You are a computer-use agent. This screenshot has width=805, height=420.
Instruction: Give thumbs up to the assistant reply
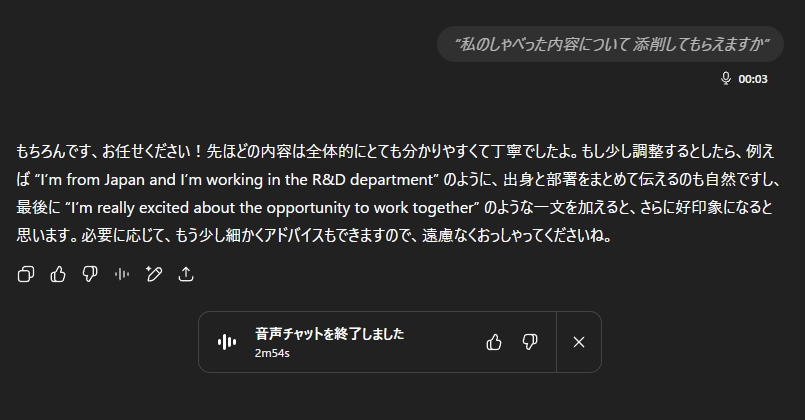pyautogui.click(x=58, y=274)
